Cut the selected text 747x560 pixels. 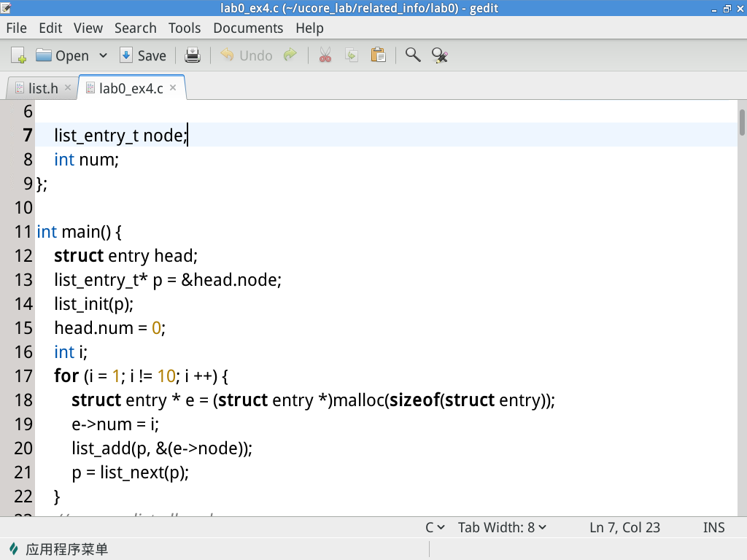coord(324,55)
